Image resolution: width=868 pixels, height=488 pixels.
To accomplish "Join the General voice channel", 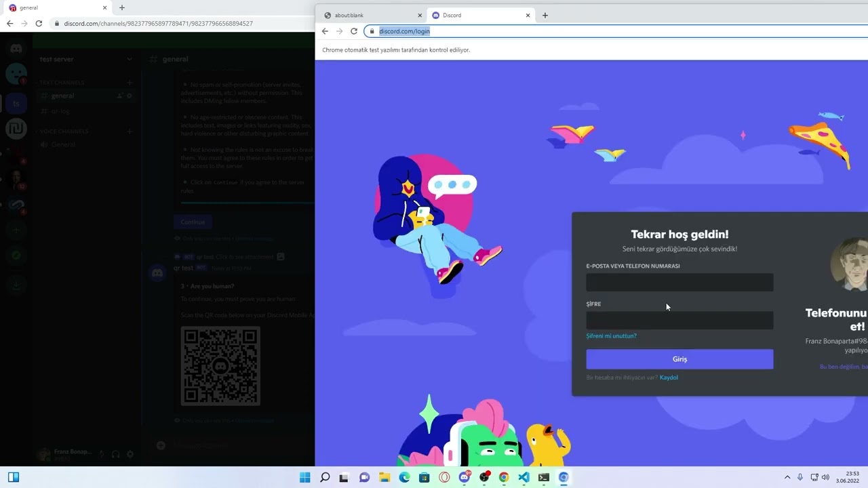I will pyautogui.click(x=87, y=144).
